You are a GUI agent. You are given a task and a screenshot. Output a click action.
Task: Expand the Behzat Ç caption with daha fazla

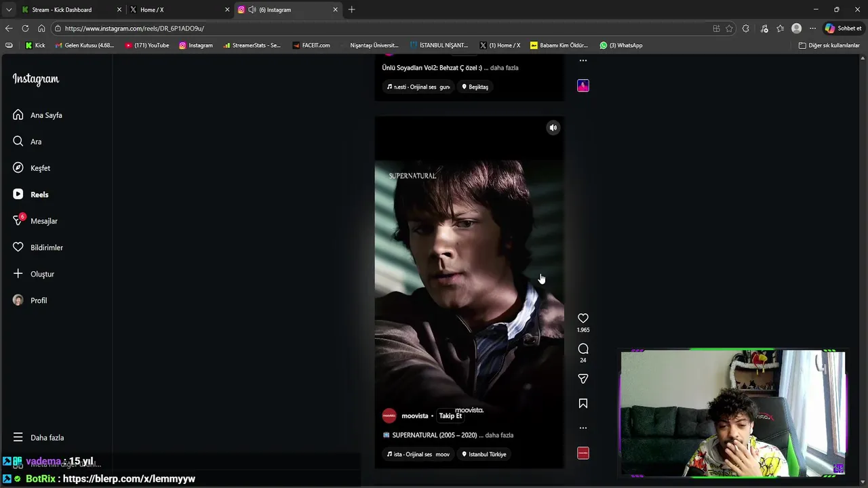click(x=505, y=68)
